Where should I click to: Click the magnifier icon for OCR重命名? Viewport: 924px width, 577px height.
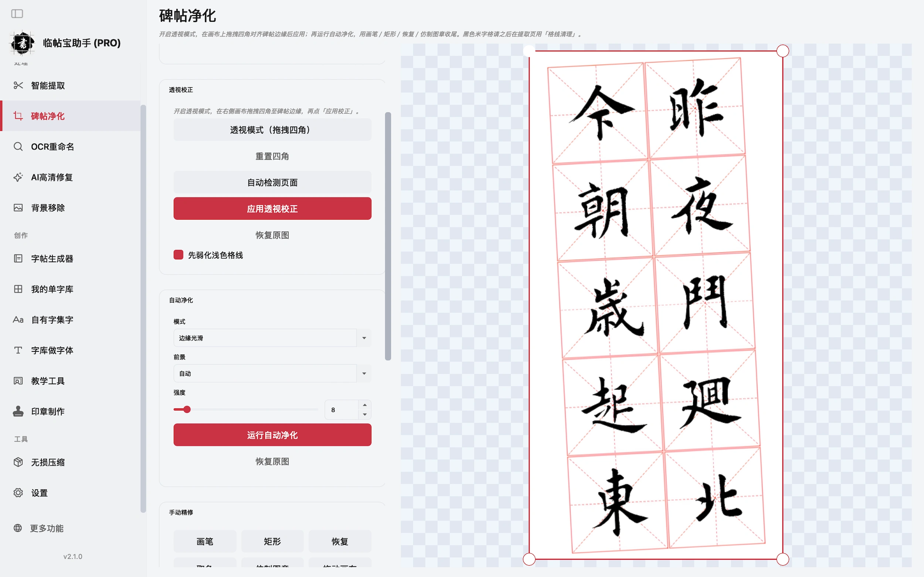pos(18,146)
